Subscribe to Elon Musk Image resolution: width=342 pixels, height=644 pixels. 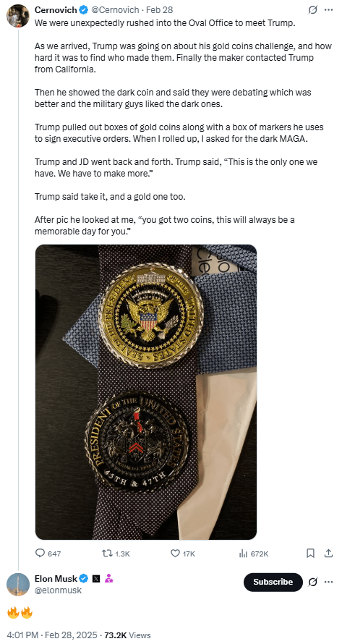(273, 582)
